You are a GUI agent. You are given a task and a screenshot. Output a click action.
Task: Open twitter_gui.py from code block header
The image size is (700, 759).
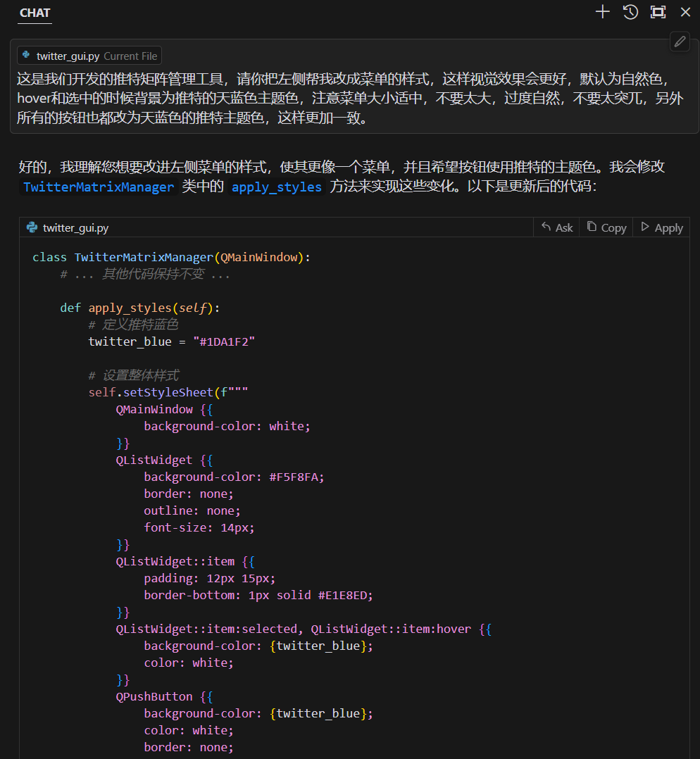point(75,228)
